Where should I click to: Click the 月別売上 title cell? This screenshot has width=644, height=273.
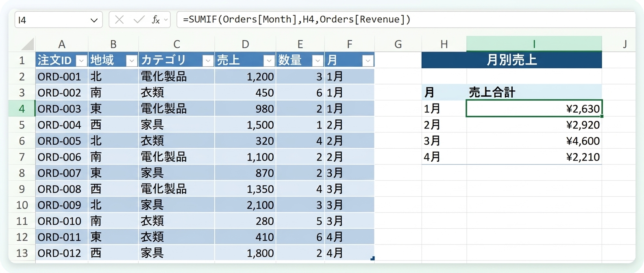511,60
